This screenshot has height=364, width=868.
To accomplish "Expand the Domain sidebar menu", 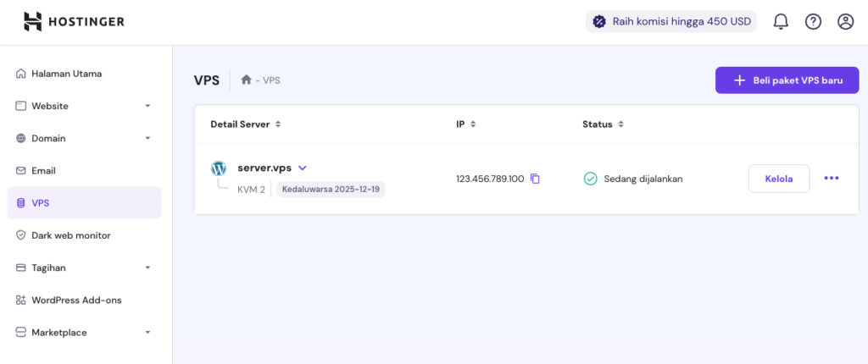I will click(x=147, y=138).
